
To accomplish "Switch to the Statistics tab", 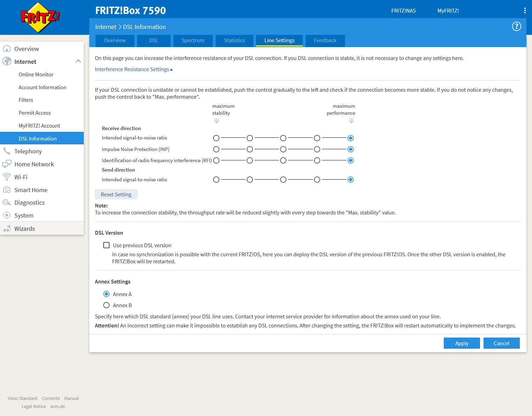I will [234, 40].
